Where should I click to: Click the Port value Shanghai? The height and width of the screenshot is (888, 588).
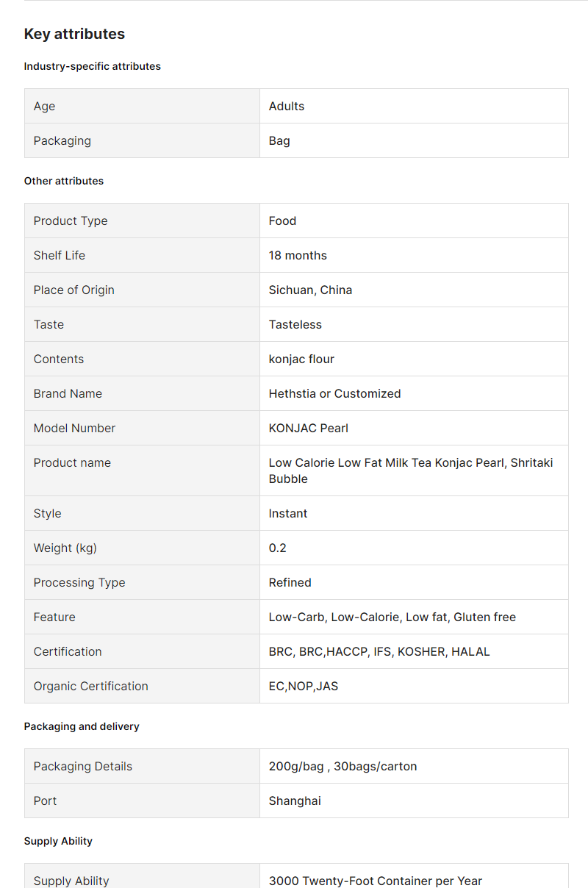pos(295,801)
